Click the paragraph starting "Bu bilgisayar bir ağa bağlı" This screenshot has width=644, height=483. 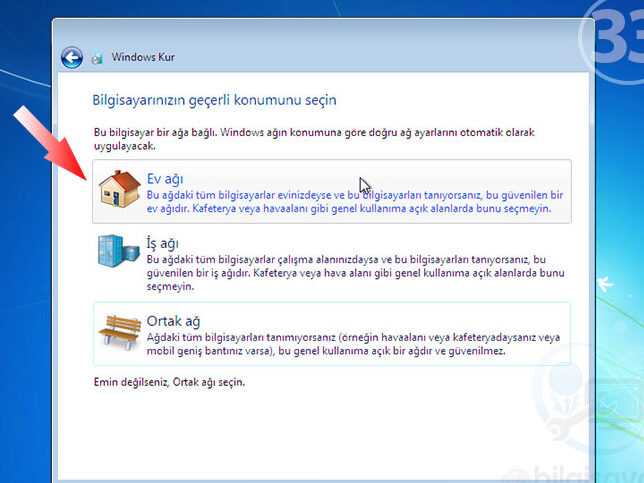(314, 139)
